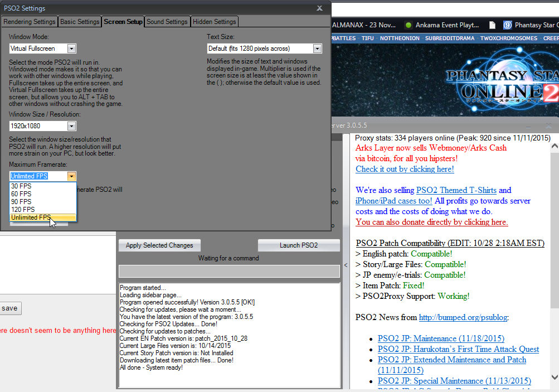Switch to the Basic Settings tab
This screenshot has width=559, height=392.
79,21
